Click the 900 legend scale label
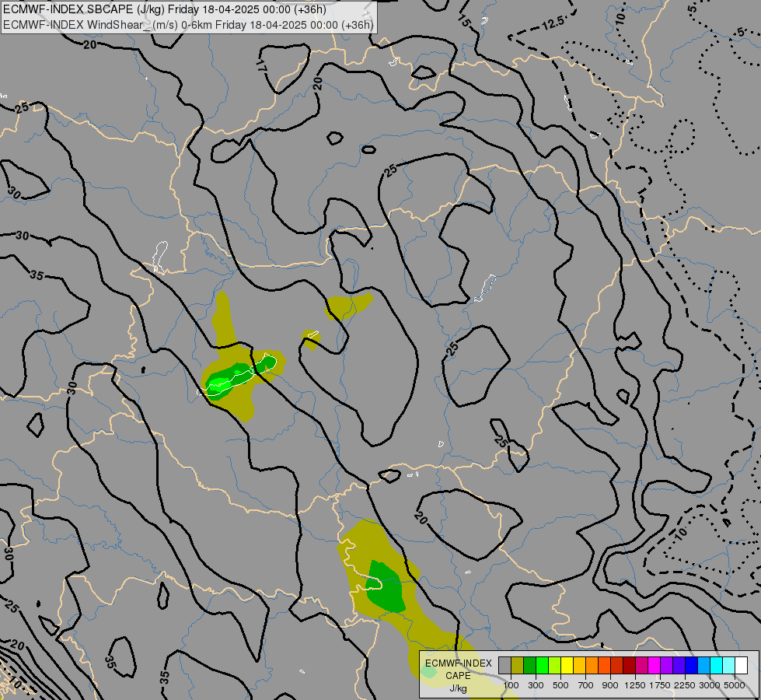Image resolution: width=761 pixels, height=700 pixels. (x=610, y=685)
